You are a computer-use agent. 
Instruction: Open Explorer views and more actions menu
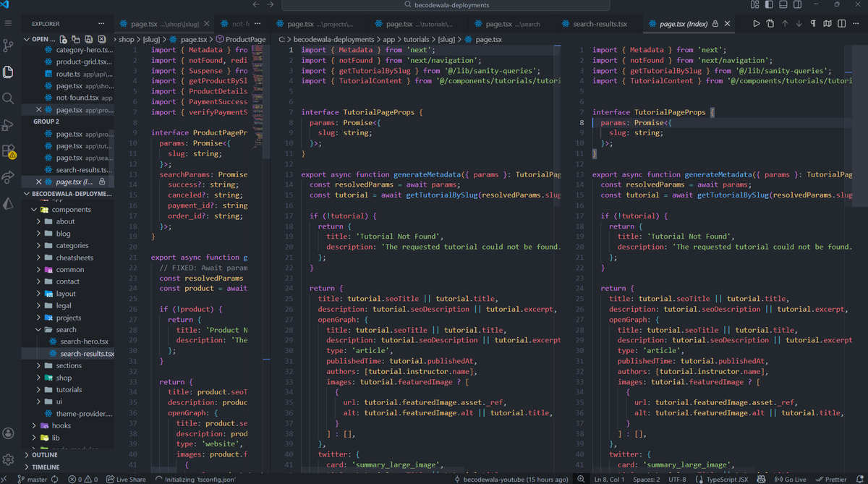(102, 24)
